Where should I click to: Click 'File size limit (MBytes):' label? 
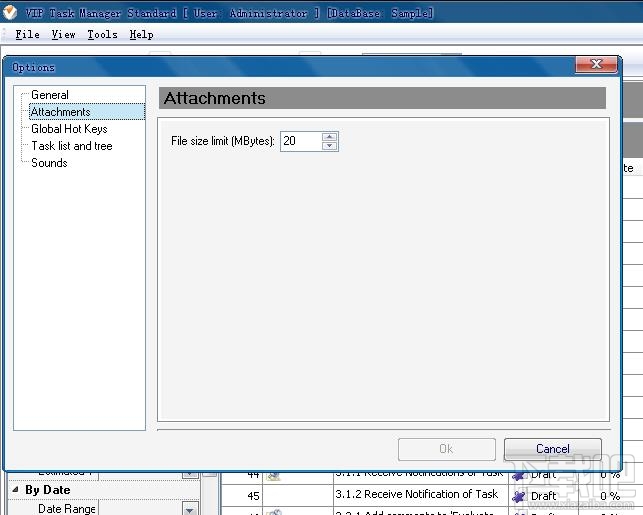(223, 141)
